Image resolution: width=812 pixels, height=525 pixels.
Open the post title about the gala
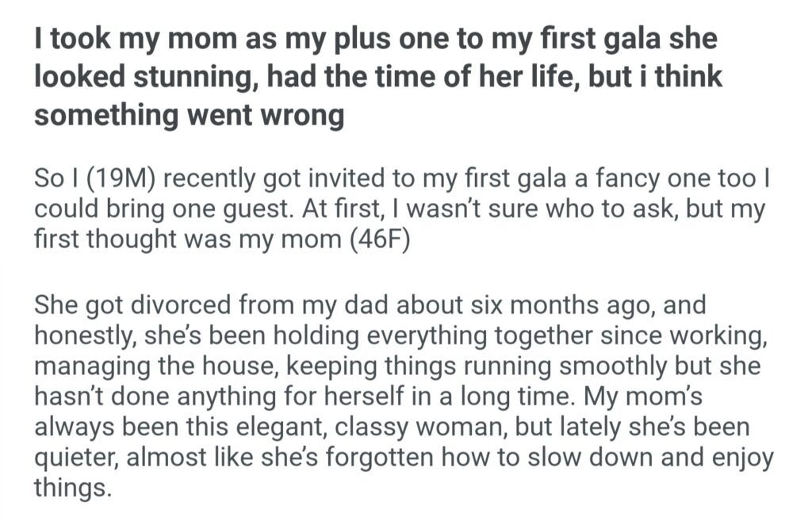click(378, 79)
